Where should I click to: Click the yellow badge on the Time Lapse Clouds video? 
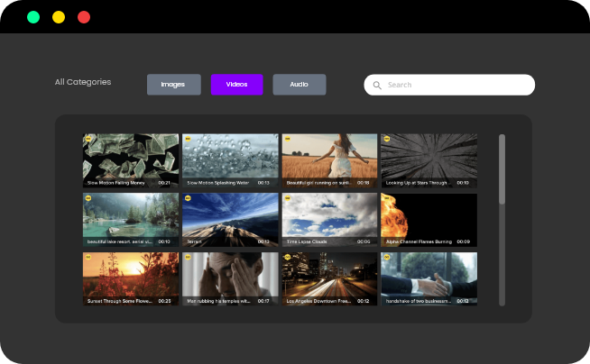tap(287, 198)
